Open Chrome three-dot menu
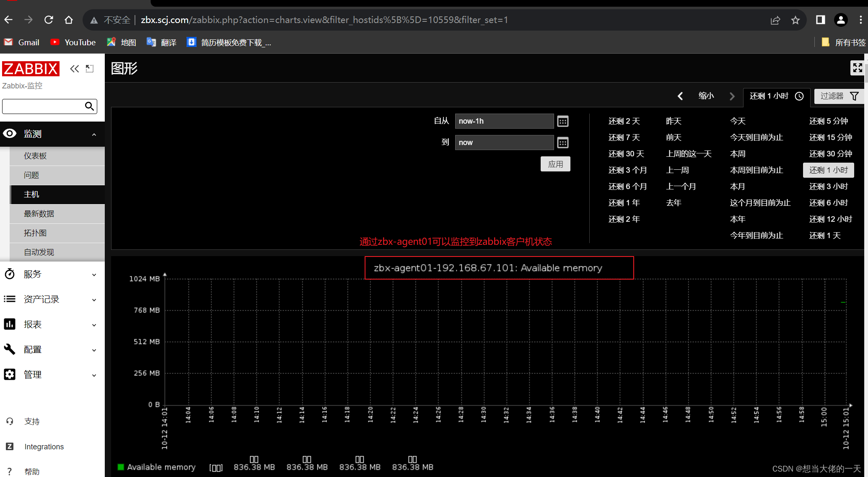The image size is (868, 477). point(860,20)
